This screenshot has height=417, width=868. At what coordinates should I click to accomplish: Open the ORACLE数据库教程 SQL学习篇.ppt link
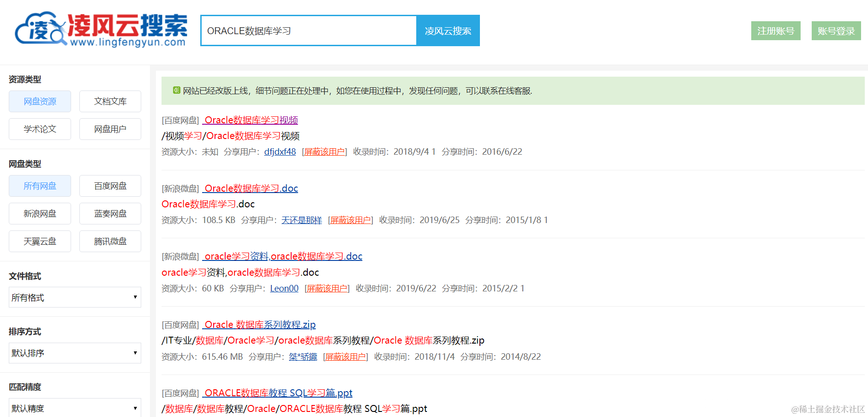[277, 393]
